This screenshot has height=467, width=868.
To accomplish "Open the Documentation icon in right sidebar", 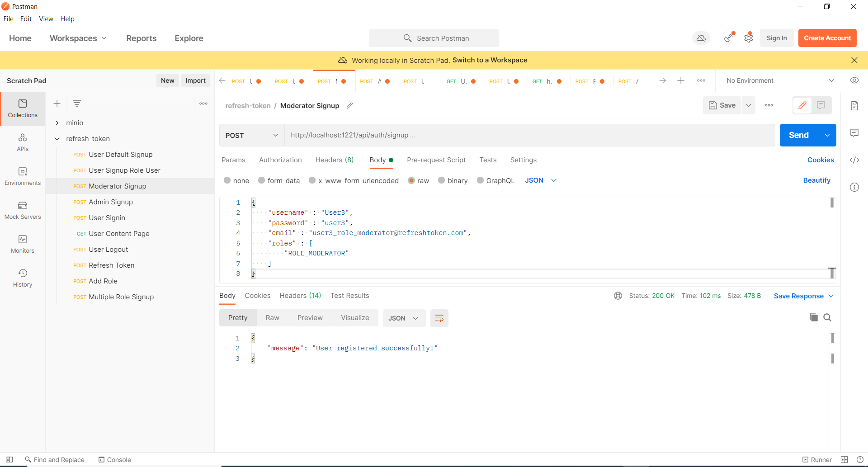I will [x=854, y=106].
